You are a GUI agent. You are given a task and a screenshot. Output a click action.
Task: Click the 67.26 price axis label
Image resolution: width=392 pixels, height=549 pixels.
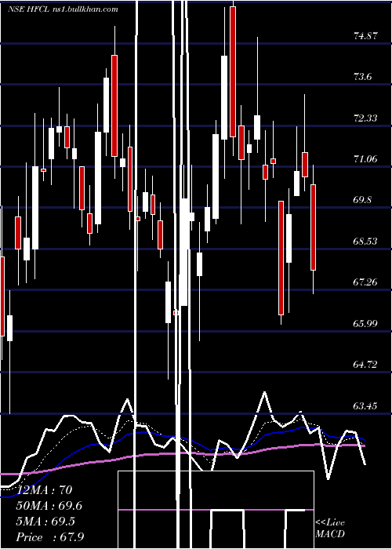366,282
